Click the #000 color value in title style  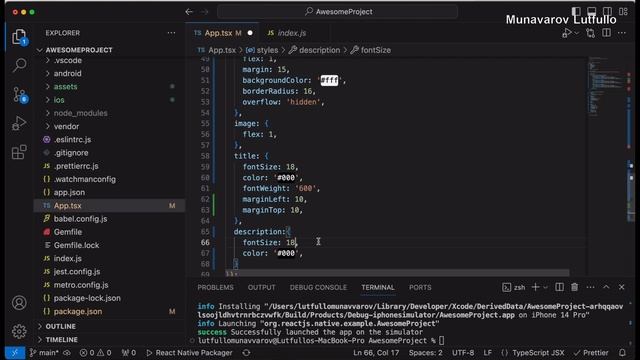(x=286, y=178)
